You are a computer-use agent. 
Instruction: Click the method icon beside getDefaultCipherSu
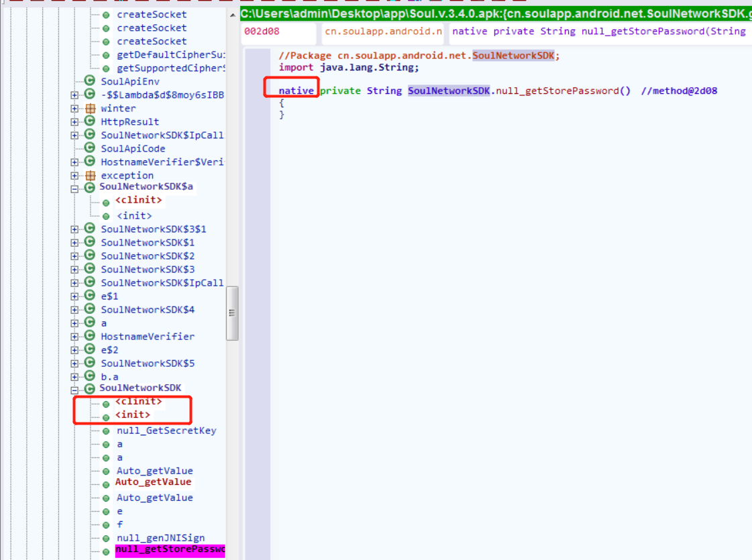(106, 55)
